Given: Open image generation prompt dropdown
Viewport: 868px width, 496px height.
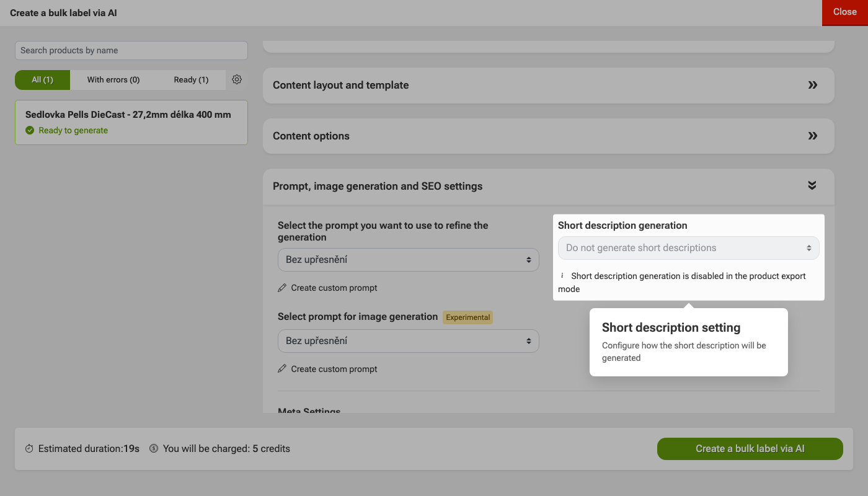Looking at the screenshot, I should pyautogui.click(x=409, y=341).
